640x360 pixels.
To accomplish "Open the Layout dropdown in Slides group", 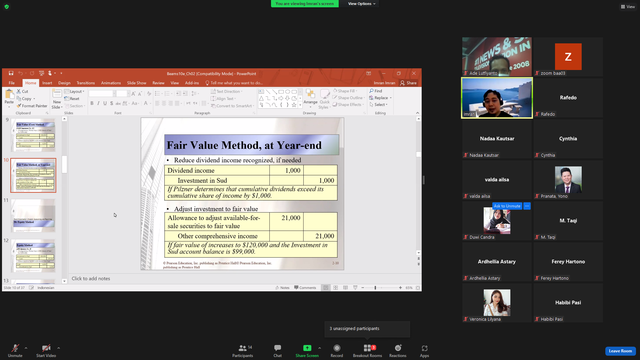I will click(x=75, y=91).
